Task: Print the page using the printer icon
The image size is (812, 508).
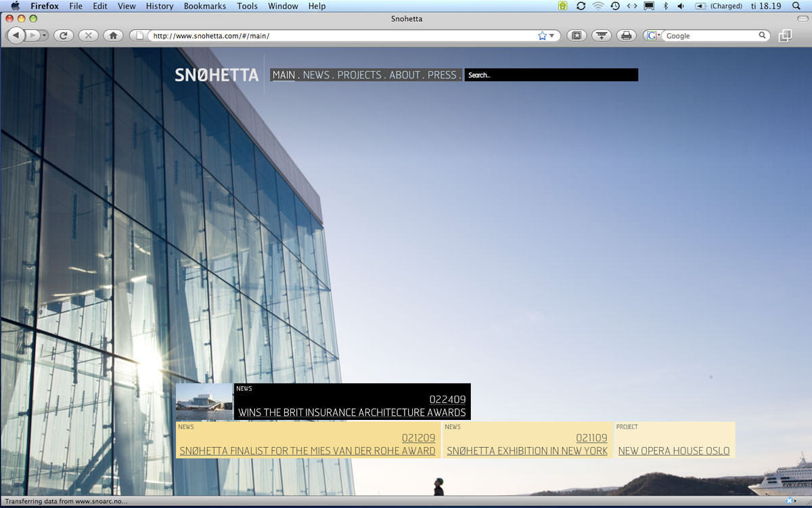Action: 626,35
